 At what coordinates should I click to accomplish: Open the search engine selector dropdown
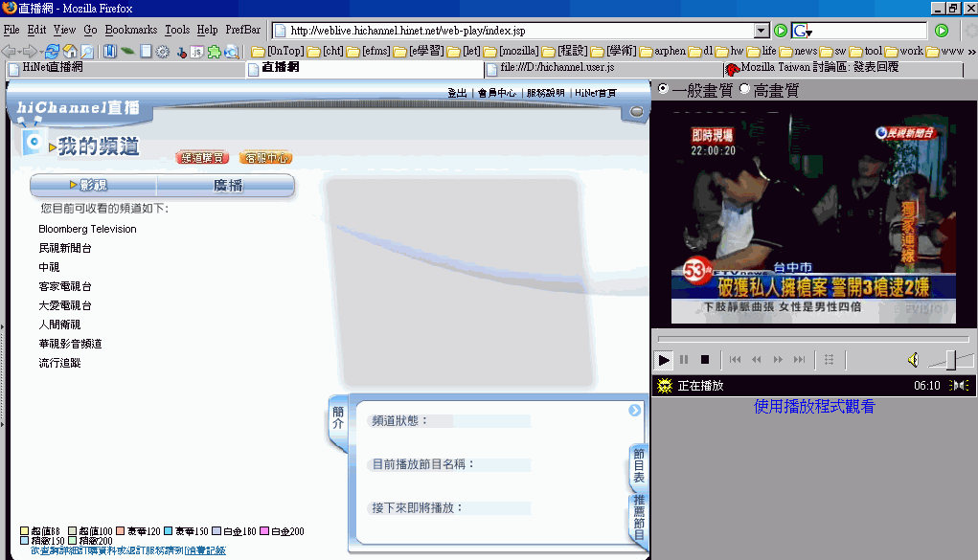coord(803,32)
